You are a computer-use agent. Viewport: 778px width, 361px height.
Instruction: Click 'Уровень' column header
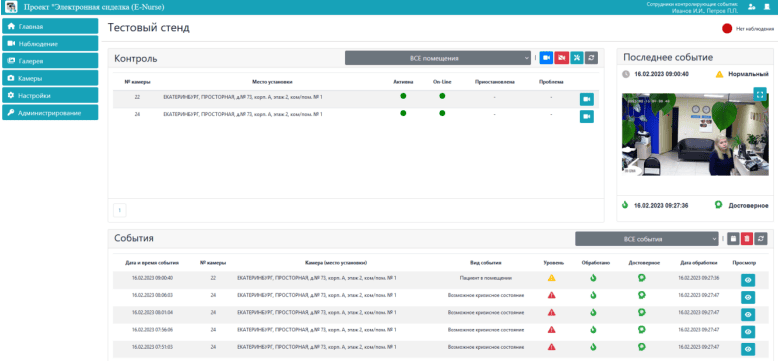click(553, 263)
